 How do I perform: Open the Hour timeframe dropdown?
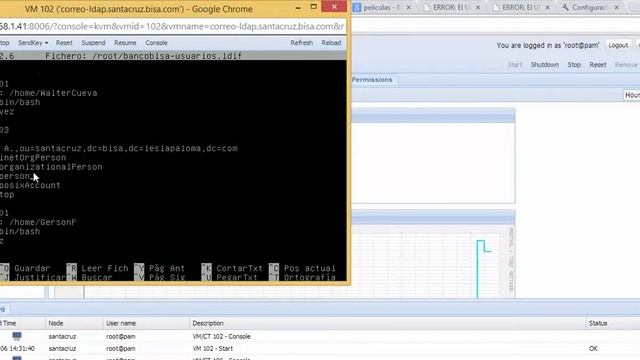[632, 95]
